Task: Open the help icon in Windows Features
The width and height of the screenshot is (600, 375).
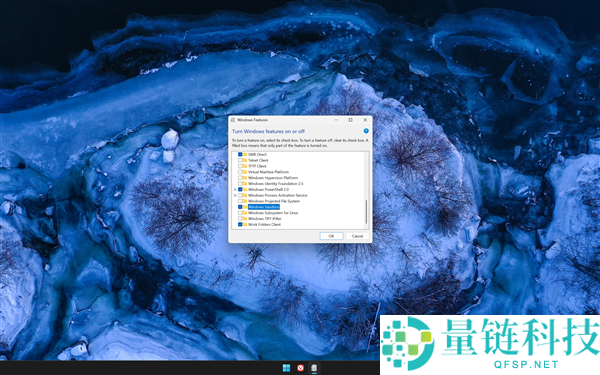Action: [366, 131]
